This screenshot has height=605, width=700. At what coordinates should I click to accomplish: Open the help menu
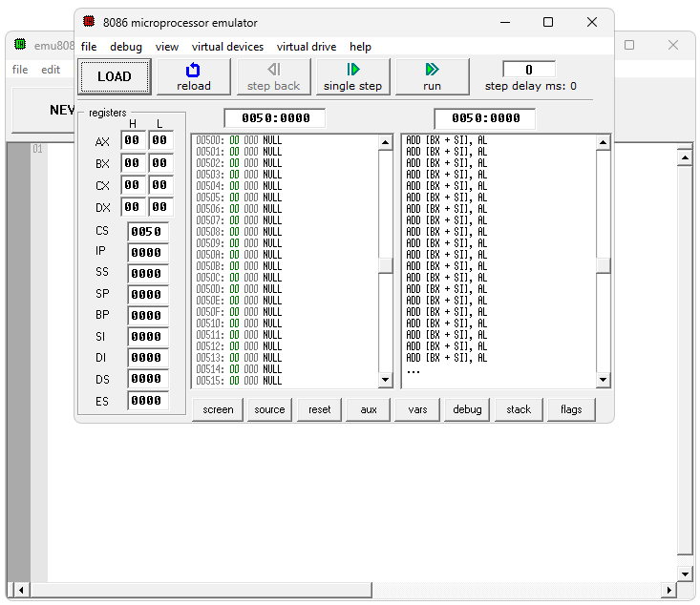point(360,47)
